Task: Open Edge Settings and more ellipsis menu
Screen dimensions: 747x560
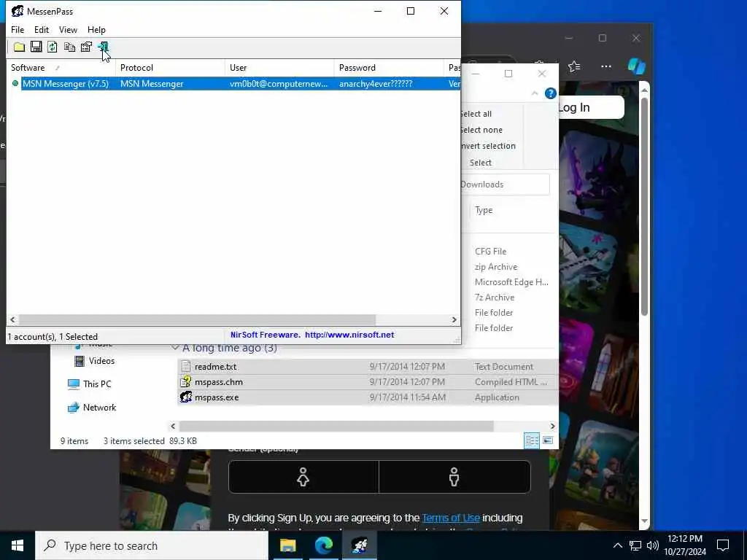Action: [x=606, y=66]
